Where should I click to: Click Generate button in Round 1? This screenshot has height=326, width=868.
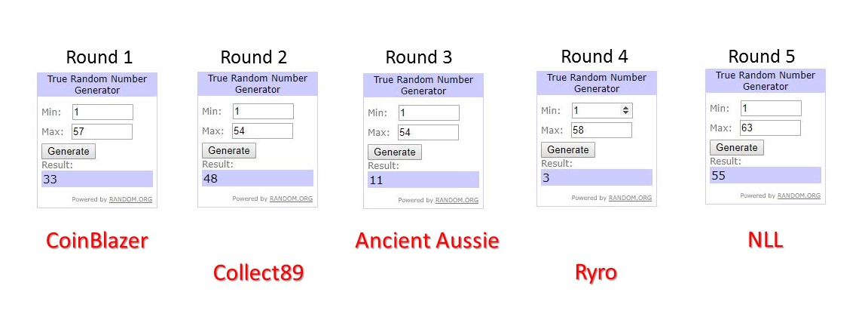(x=69, y=151)
